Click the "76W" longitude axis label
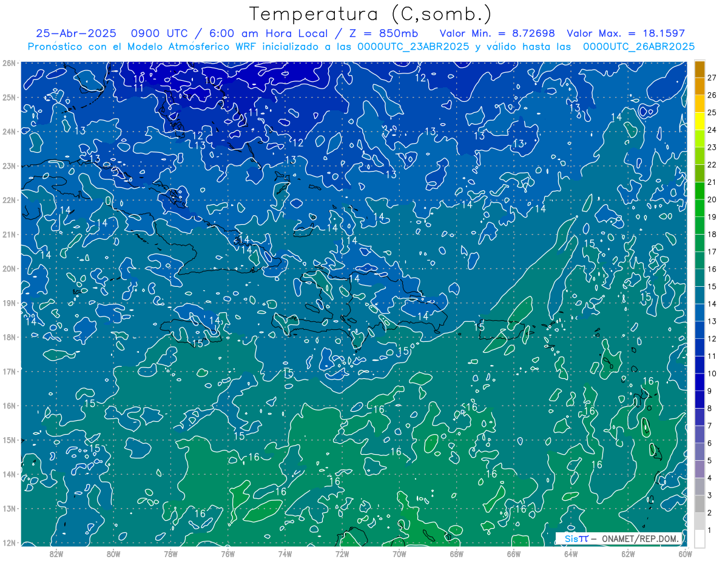Viewport: 728px width, 562px height. pyautogui.click(x=227, y=553)
